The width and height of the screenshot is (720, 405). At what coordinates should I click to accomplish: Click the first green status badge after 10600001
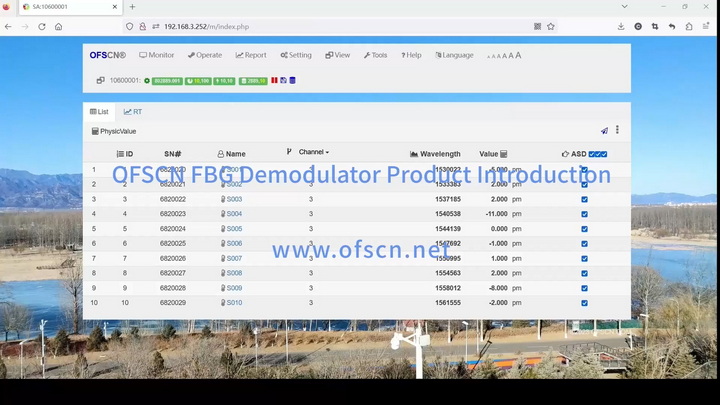(167, 81)
